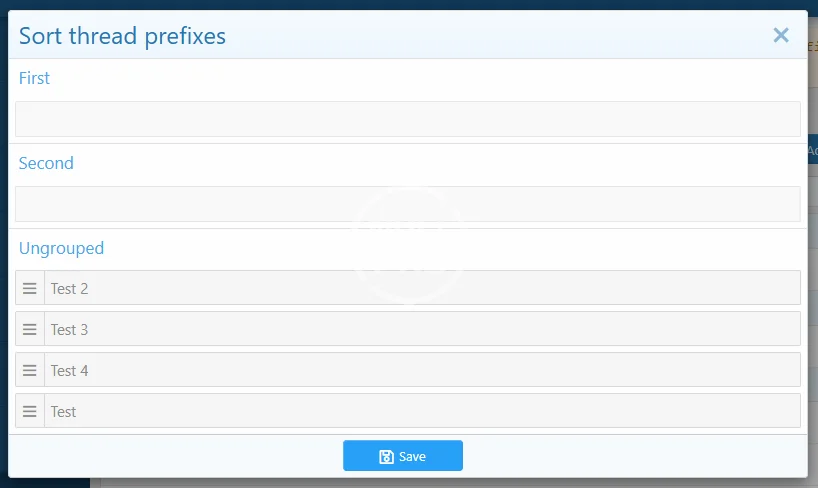
Task: Close the Sort thread prefixes dialog
Action: coord(781,36)
